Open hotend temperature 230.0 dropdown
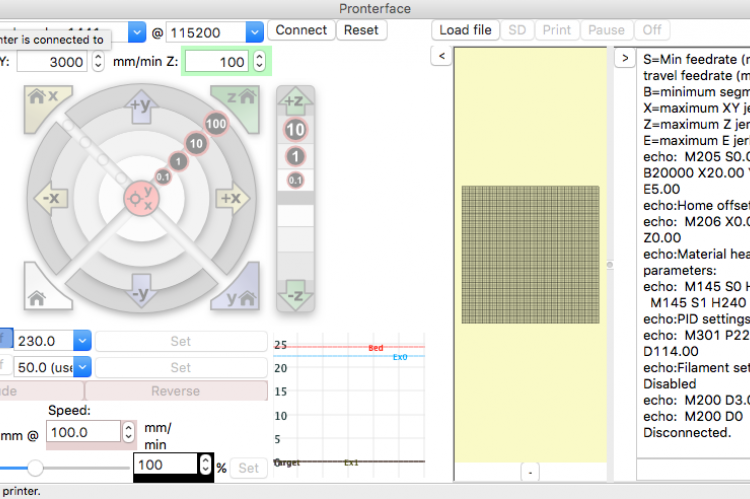 point(82,341)
